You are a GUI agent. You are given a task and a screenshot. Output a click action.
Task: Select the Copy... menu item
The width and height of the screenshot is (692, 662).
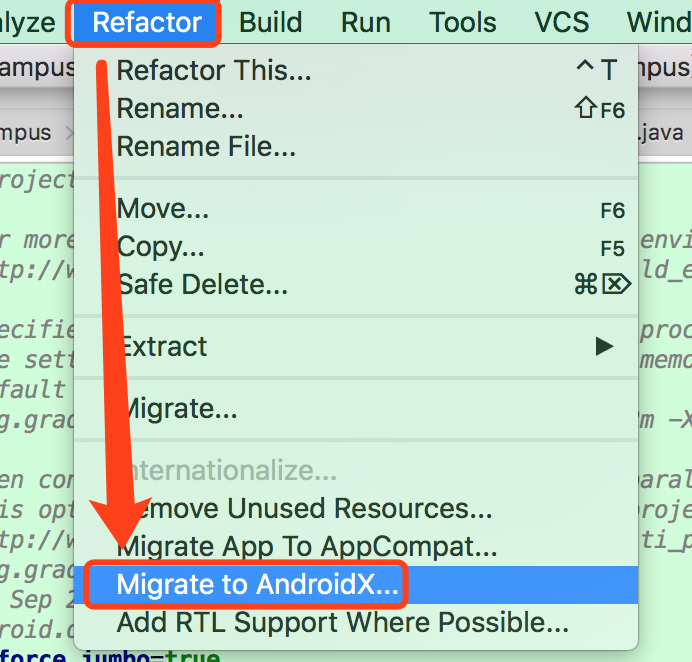click(x=161, y=247)
